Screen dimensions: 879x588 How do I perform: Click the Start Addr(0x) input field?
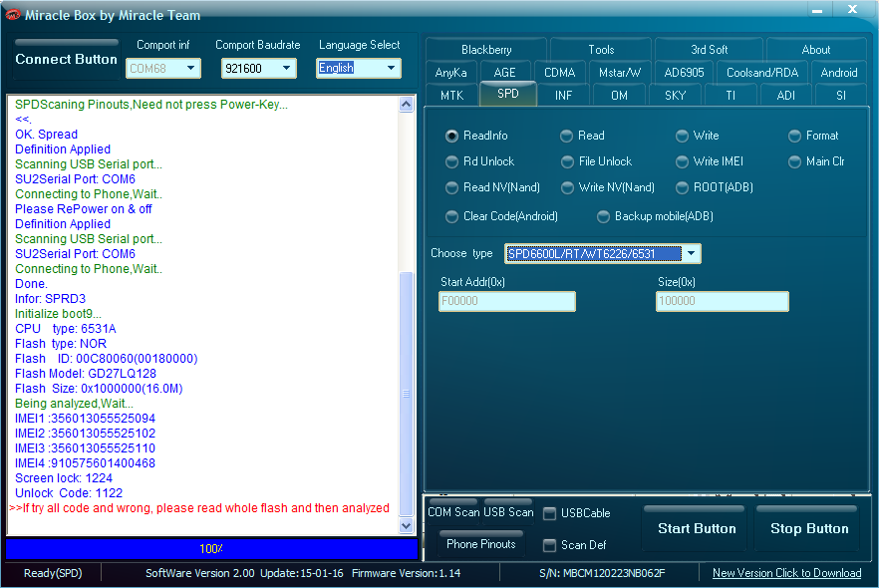(506, 301)
